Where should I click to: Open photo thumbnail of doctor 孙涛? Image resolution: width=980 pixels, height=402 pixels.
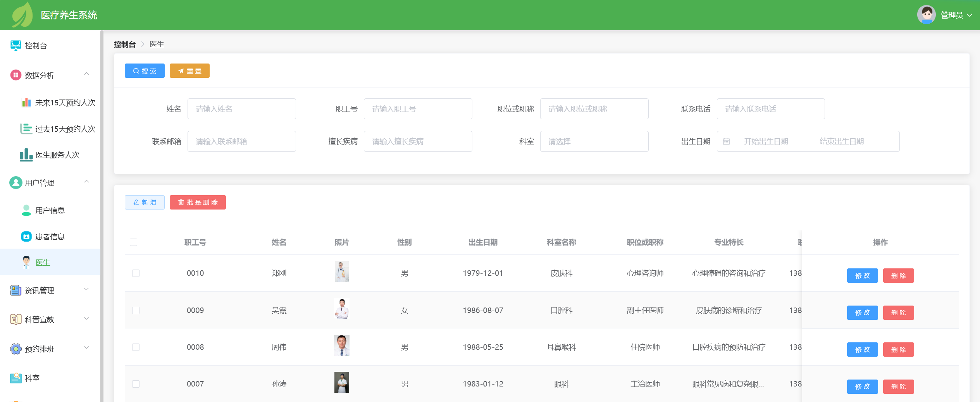(x=342, y=382)
